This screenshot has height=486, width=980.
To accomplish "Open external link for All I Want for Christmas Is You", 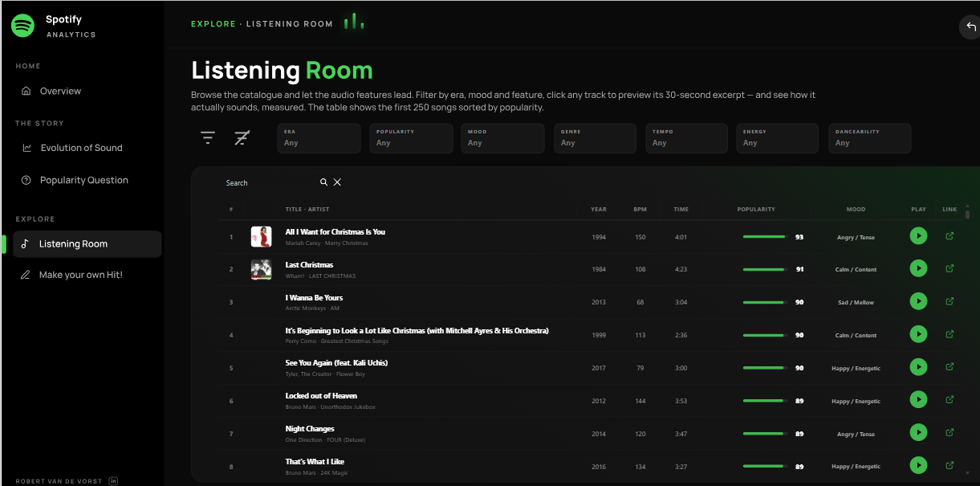I will [x=950, y=236].
